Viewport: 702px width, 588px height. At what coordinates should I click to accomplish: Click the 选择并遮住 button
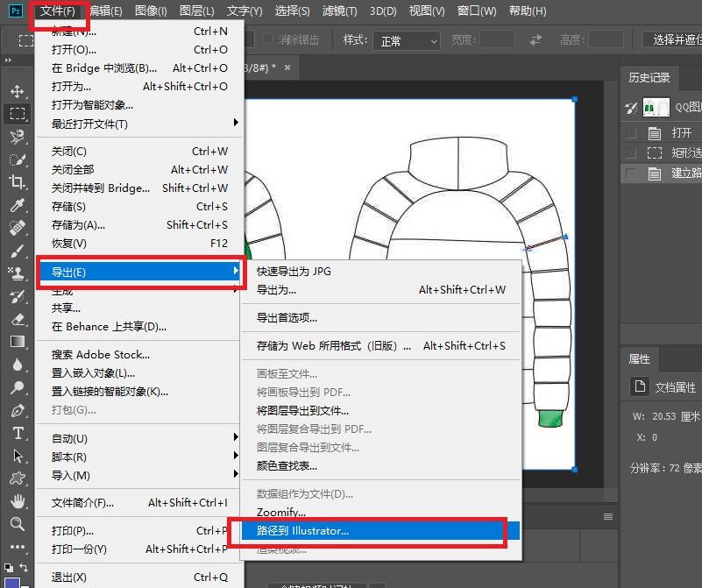click(671, 40)
